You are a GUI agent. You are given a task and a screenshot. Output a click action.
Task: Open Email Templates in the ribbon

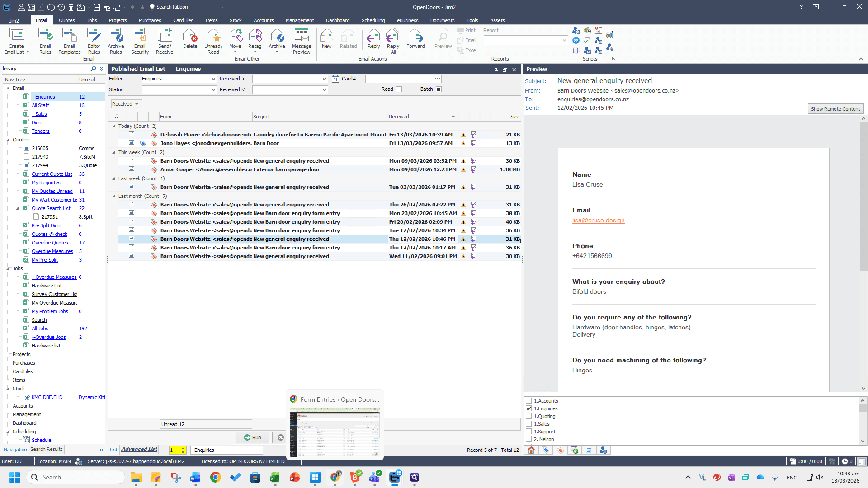tap(69, 41)
